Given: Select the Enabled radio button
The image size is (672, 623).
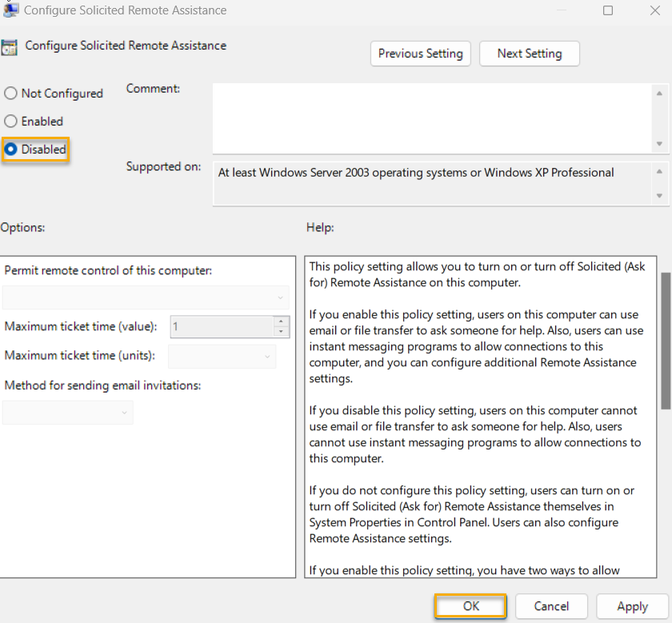Looking at the screenshot, I should (x=10, y=121).
